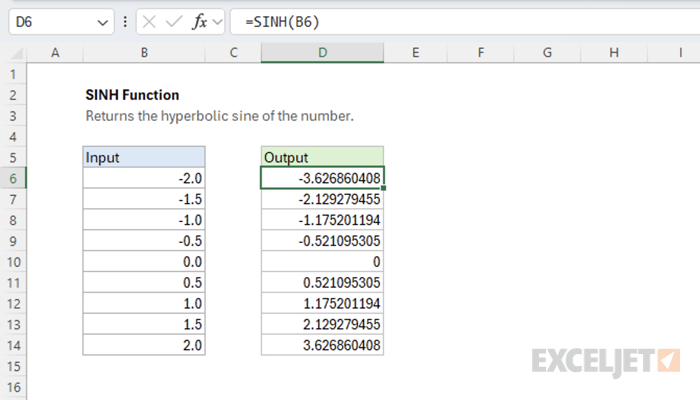Select row 11 header
This screenshot has height=400, width=700.
click(13, 283)
